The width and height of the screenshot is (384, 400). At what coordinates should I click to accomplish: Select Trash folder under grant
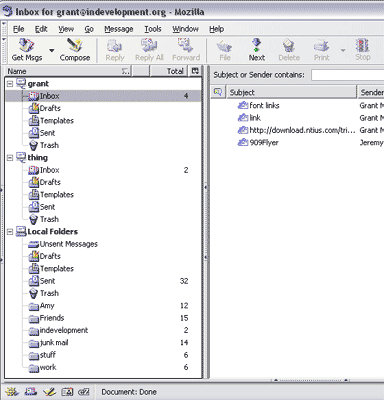(x=103, y=145)
